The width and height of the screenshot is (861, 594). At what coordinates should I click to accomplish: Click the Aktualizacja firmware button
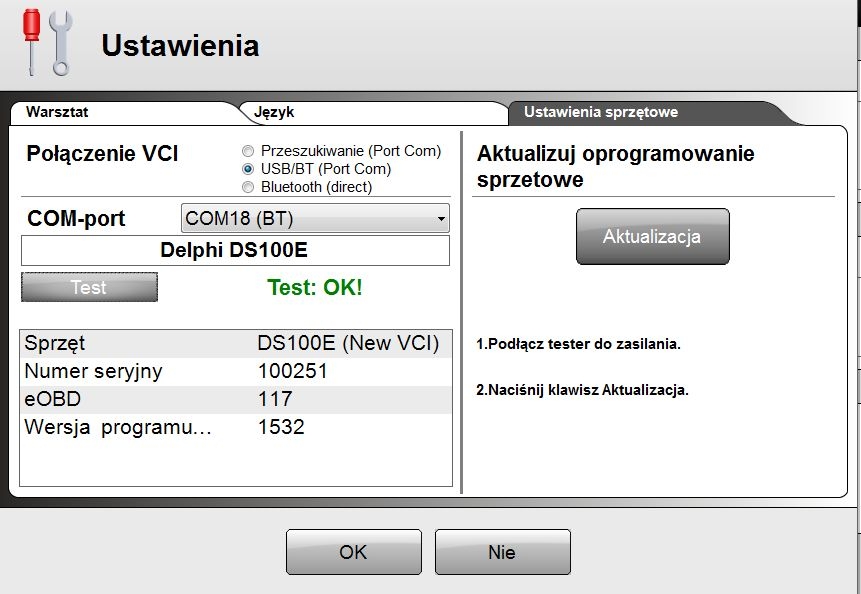tap(652, 237)
